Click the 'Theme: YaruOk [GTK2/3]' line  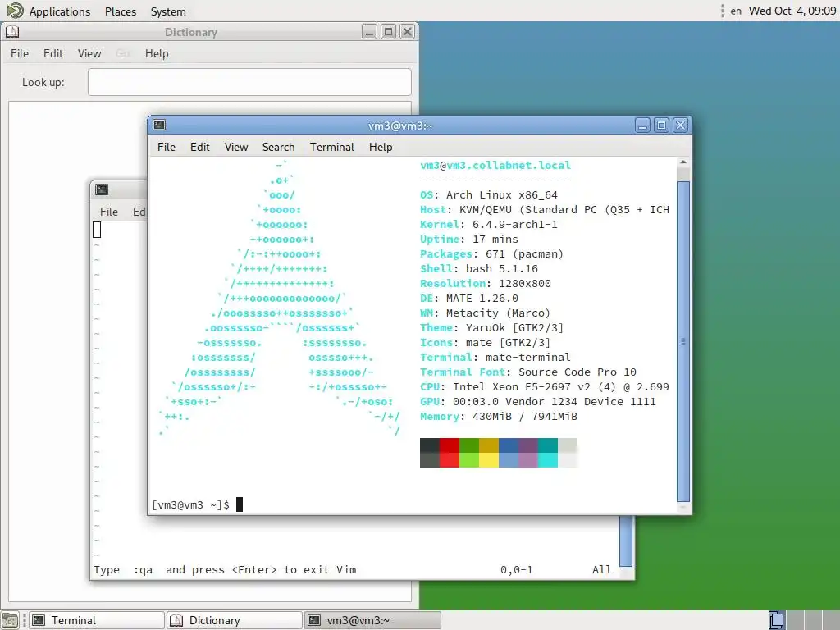click(491, 328)
